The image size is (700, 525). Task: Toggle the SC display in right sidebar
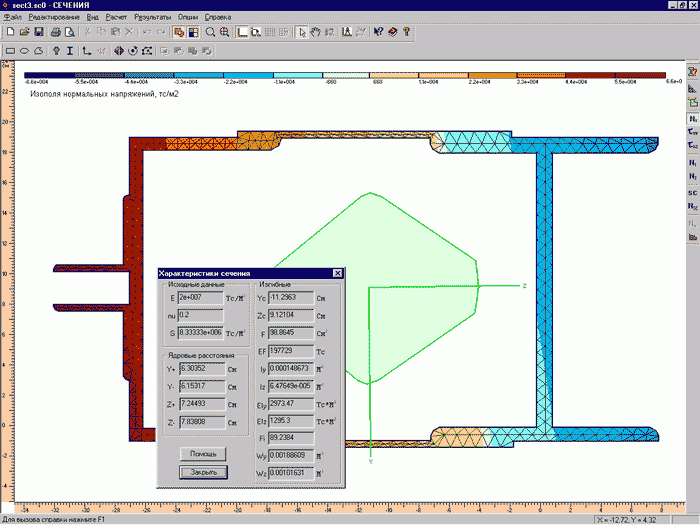(692, 190)
